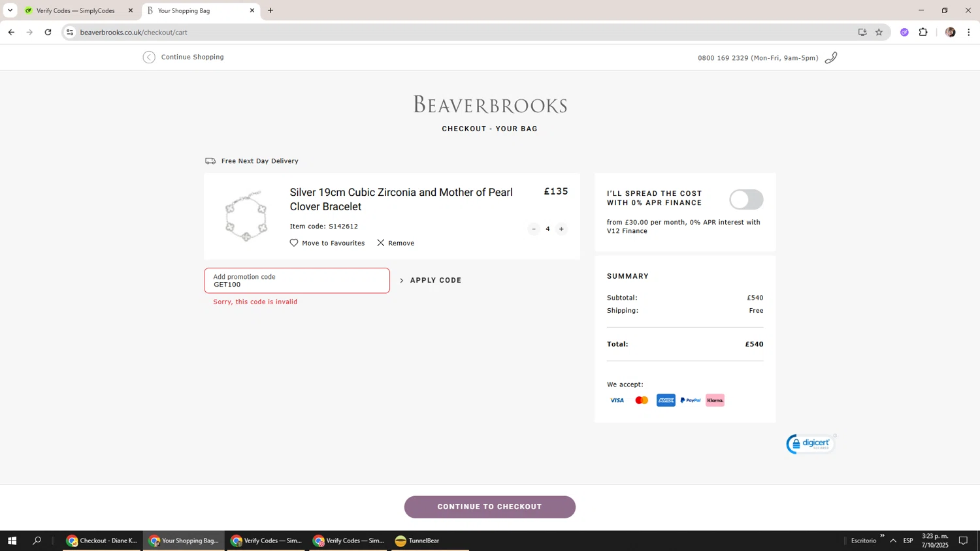The image size is (980, 551).
Task: Click the taskbar clock
Action: [935, 541]
